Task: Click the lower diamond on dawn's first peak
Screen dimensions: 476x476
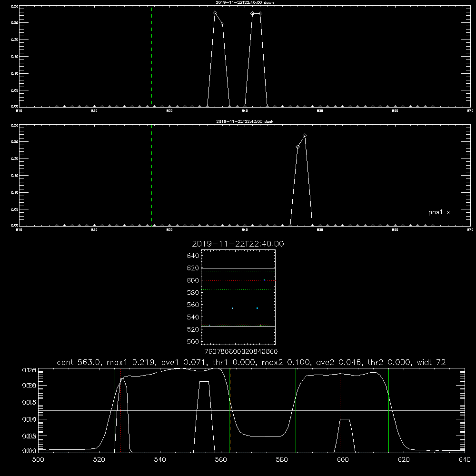Action: tap(222, 24)
